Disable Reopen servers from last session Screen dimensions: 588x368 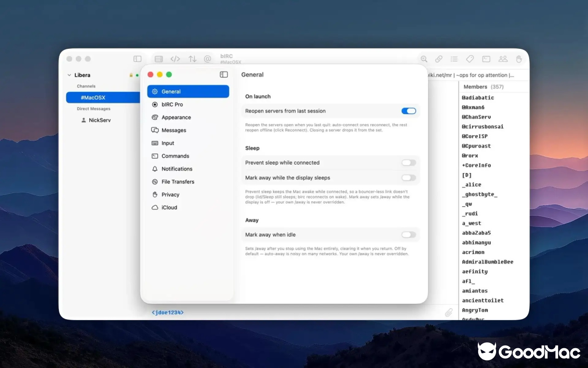click(408, 111)
